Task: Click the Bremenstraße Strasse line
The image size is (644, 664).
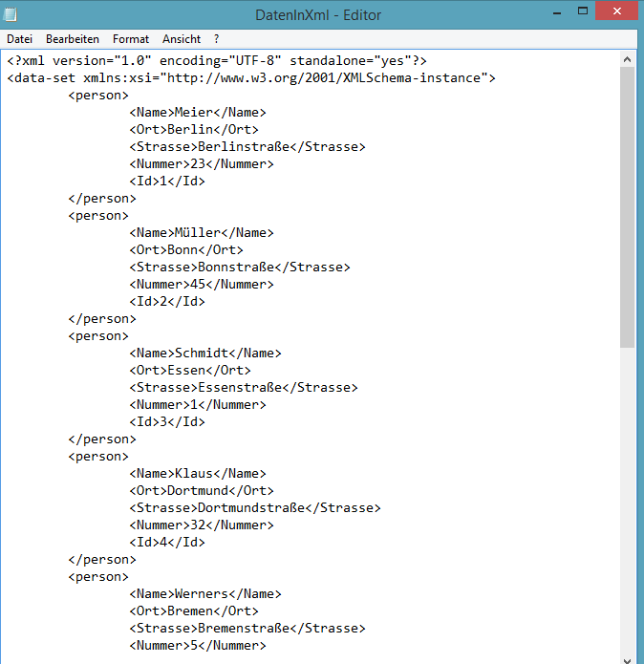Action: pos(247,629)
